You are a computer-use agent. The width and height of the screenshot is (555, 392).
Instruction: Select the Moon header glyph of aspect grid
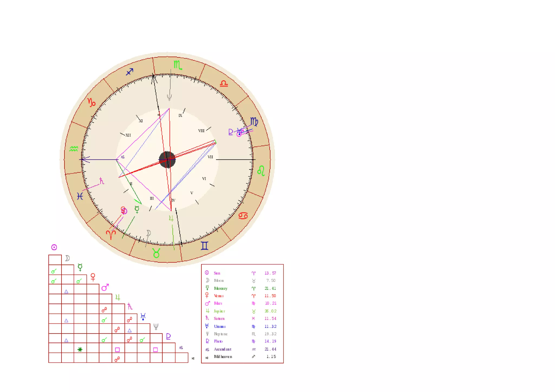(67, 258)
